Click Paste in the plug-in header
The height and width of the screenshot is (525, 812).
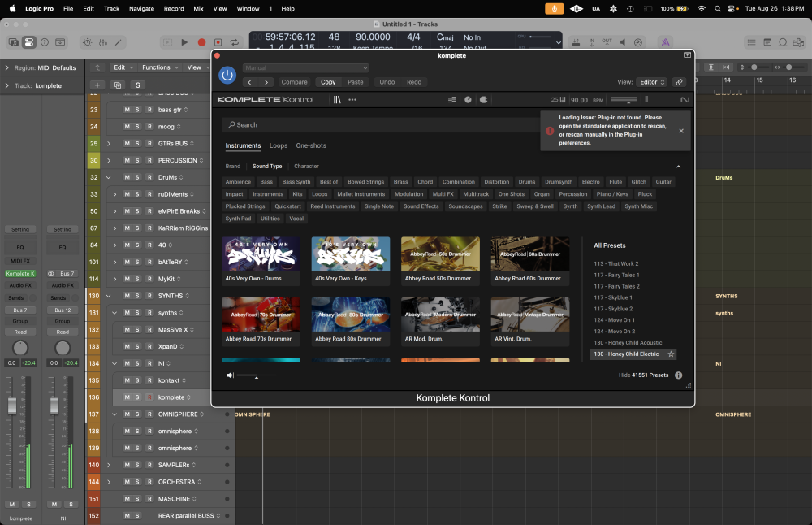tap(356, 82)
